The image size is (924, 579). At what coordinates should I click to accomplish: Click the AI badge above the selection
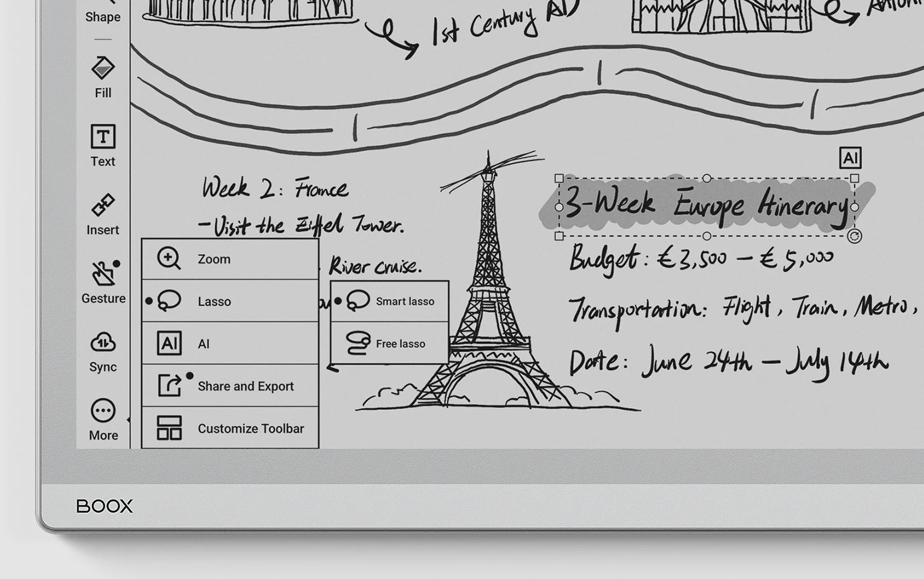tap(850, 158)
